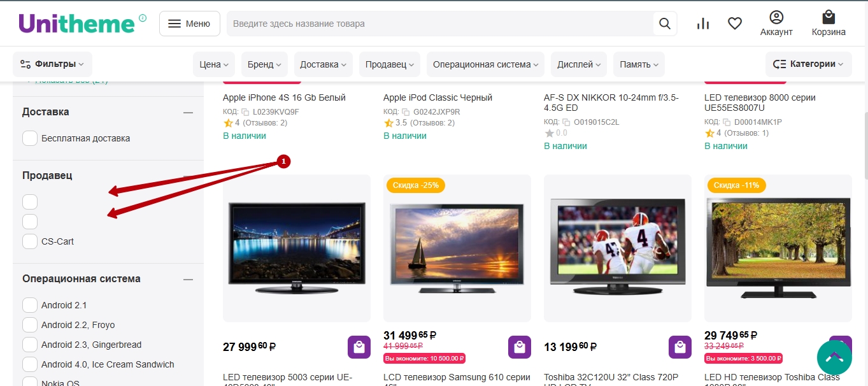
Task: Open the Samsung LCD sailboat TV thumbnail
Action: 457,248
